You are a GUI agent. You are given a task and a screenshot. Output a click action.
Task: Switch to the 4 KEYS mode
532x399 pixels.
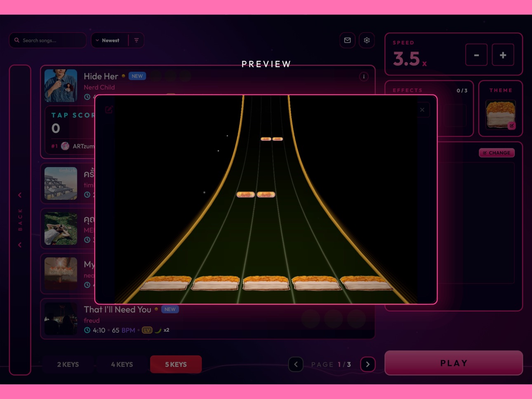(122, 364)
